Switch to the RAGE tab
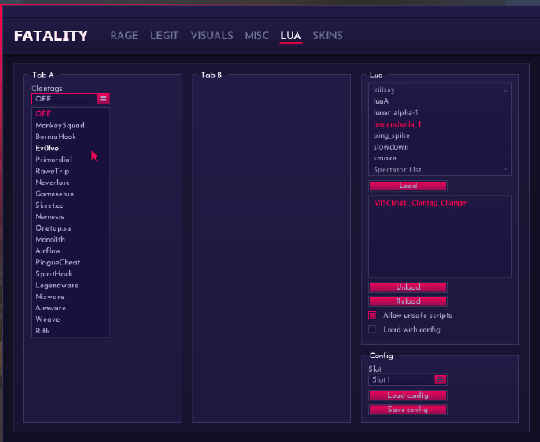Viewport: 540px width, 442px height. pyautogui.click(x=124, y=35)
